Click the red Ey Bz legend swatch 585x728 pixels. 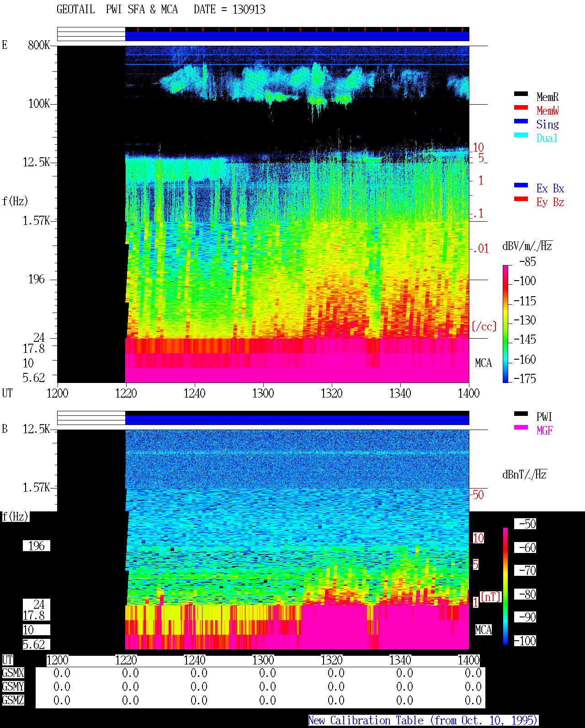coord(521,199)
